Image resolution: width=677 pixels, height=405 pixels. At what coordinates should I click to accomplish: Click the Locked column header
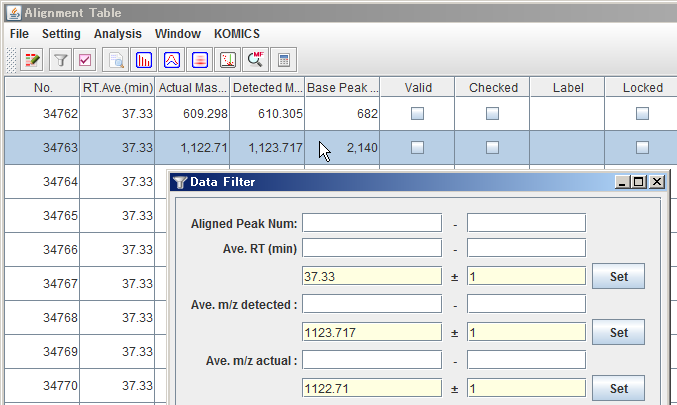tap(642, 88)
